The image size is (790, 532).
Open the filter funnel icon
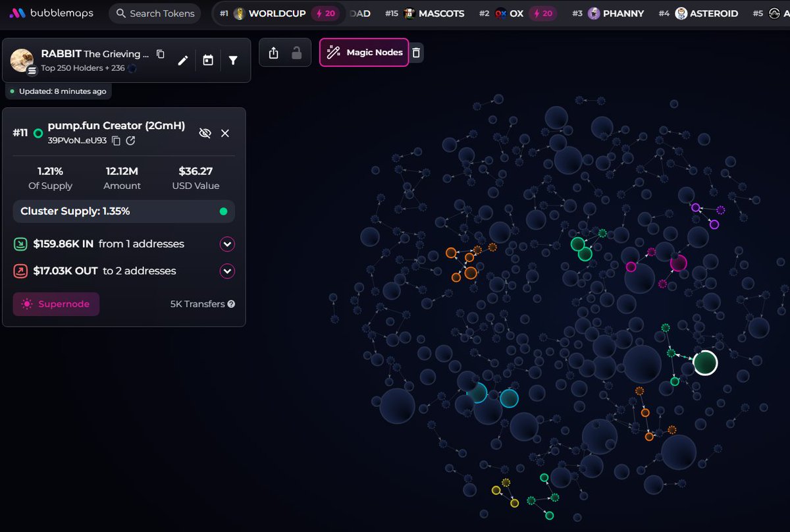click(x=233, y=61)
